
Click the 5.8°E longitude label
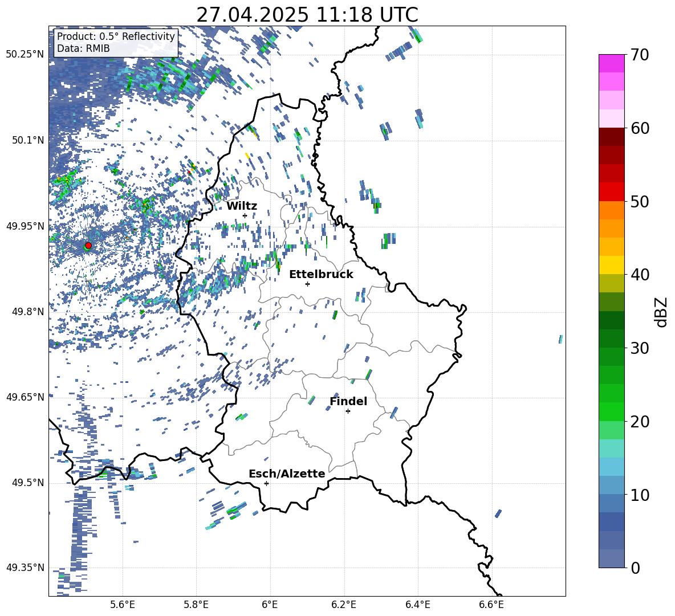pyautogui.click(x=196, y=605)
